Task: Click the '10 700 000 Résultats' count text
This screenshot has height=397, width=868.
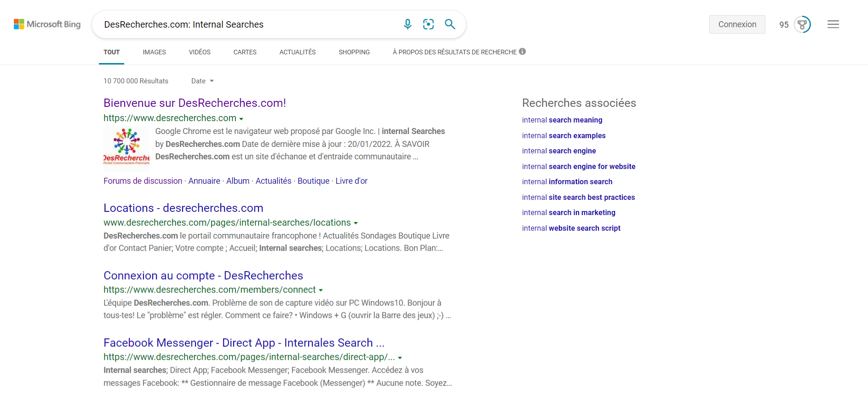Action: click(x=136, y=81)
